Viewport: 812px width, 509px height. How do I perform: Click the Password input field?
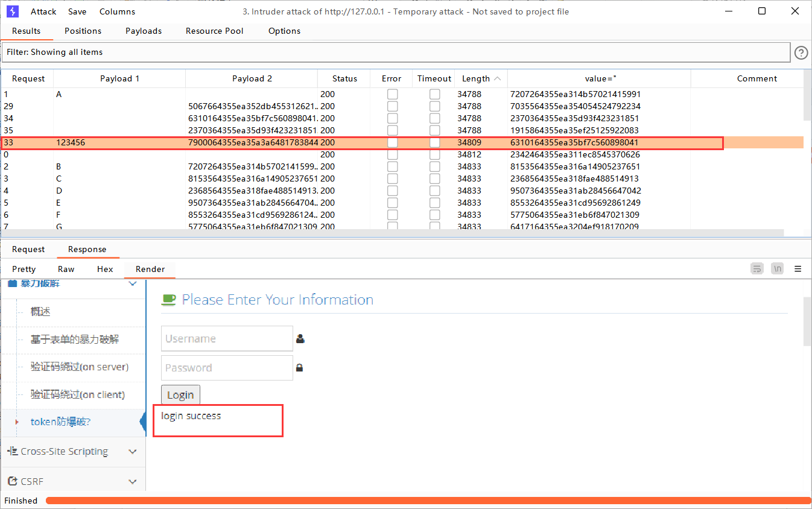click(227, 368)
